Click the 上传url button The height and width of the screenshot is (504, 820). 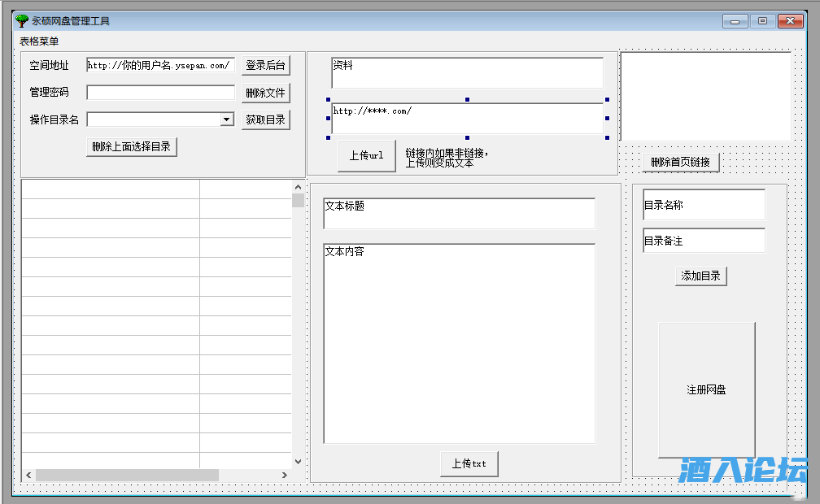pos(366,155)
